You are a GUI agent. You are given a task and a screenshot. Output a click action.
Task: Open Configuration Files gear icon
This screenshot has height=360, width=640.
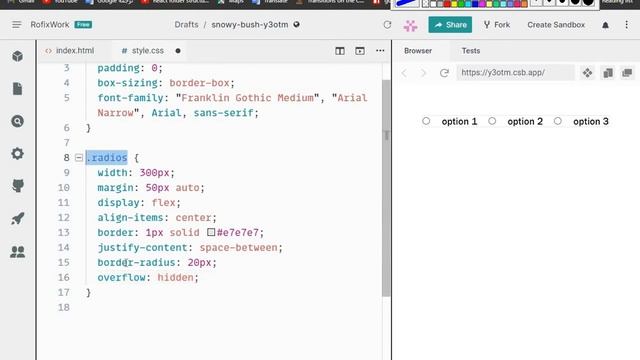coord(17,153)
